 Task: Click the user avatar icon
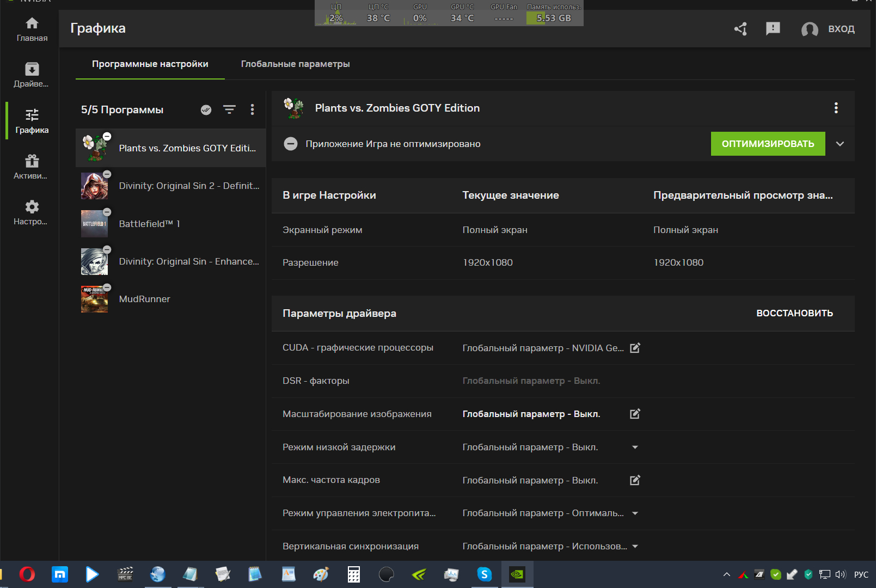tap(810, 29)
